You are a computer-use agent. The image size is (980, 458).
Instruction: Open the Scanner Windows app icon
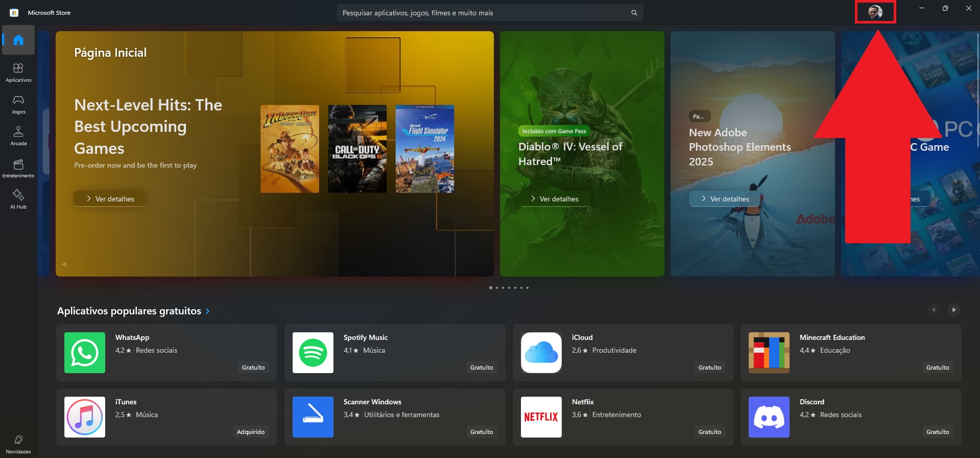(x=313, y=417)
